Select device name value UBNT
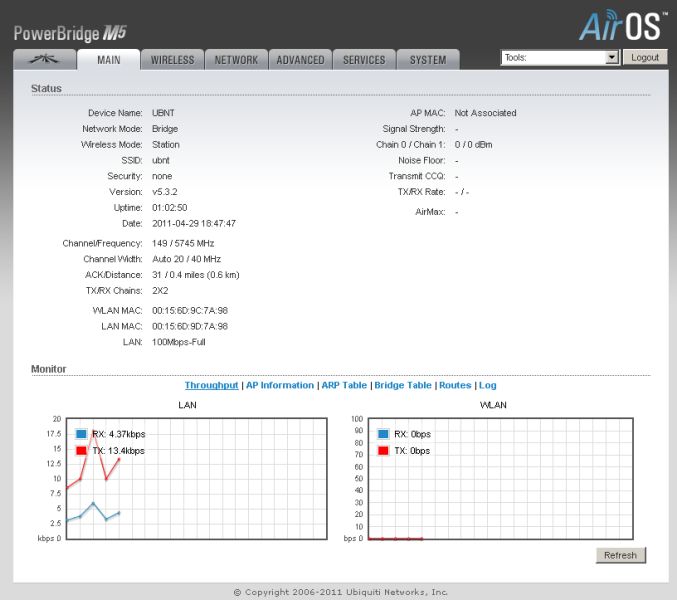The height and width of the screenshot is (600, 677). point(163,113)
